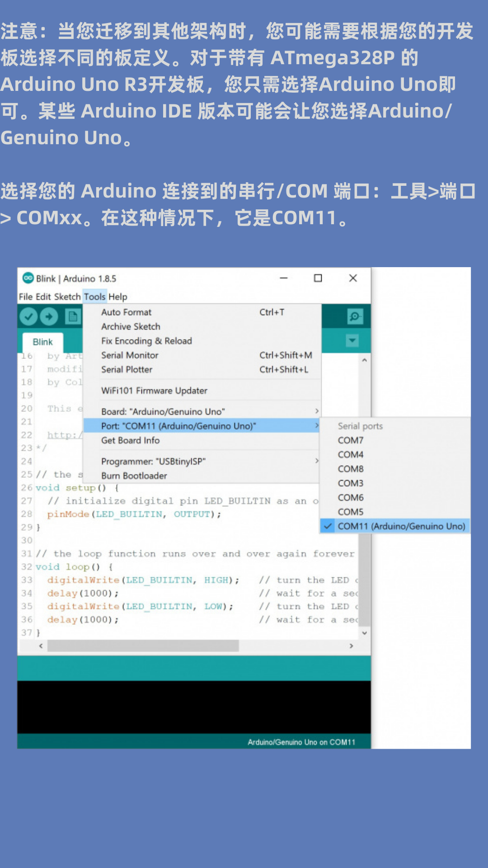Expand the Programmer submenu arrow
This screenshot has width=488, height=868.
click(317, 461)
